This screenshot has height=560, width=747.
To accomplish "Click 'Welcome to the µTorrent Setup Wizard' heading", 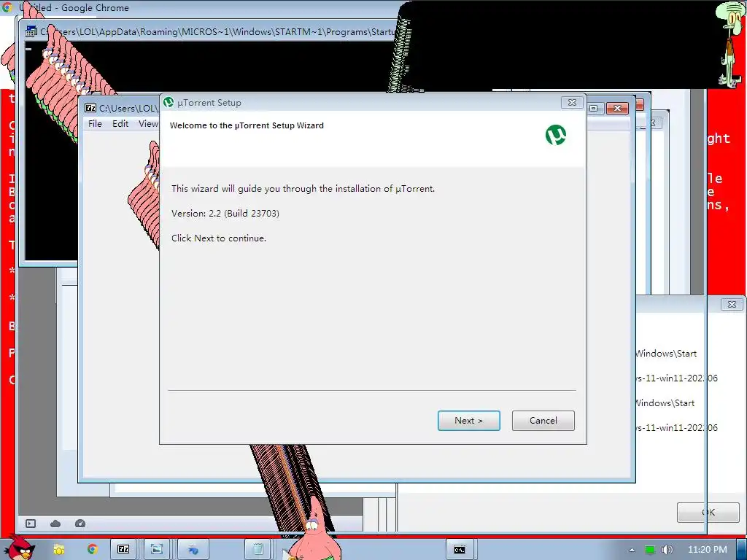I will coord(247,125).
